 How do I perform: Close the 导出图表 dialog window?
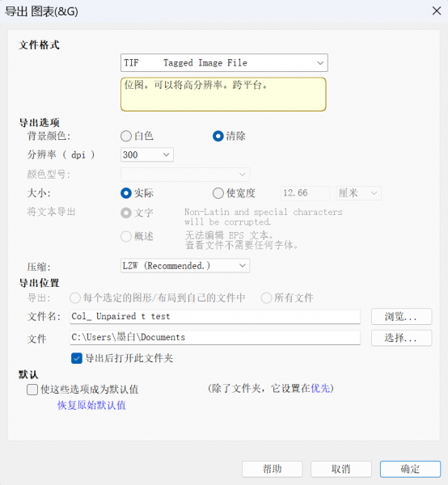point(437,11)
